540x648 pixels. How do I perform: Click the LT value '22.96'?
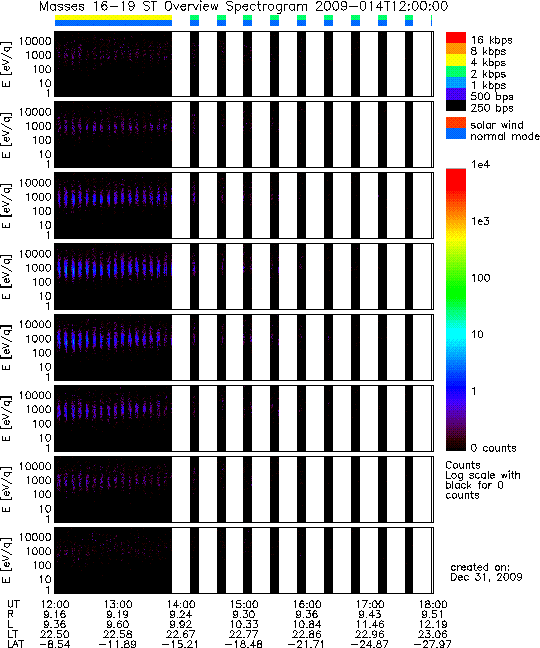pos(370,634)
